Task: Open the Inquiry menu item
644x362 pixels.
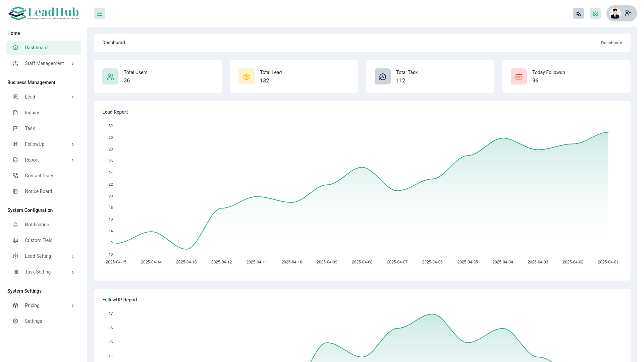Action: tap(32, 113)
